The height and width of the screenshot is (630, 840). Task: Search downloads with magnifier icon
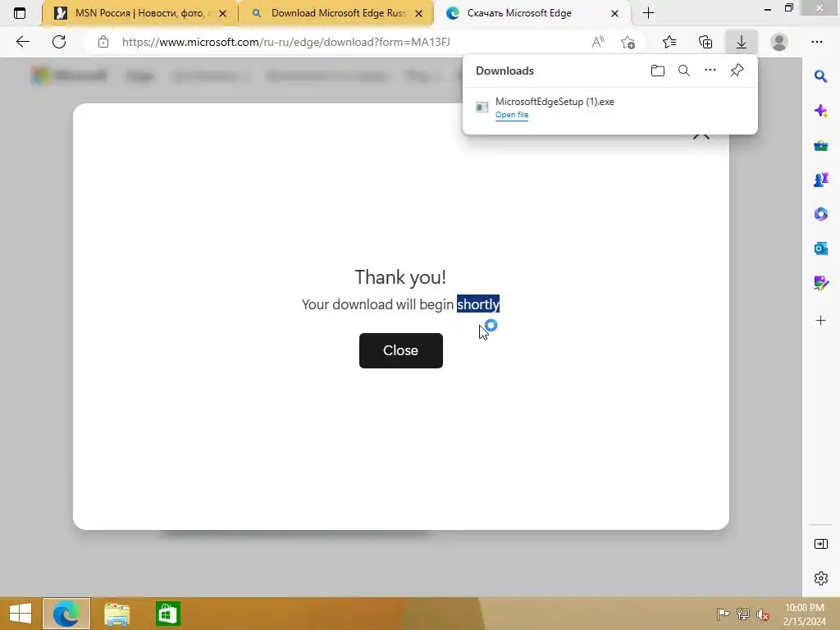pos(684,71)
